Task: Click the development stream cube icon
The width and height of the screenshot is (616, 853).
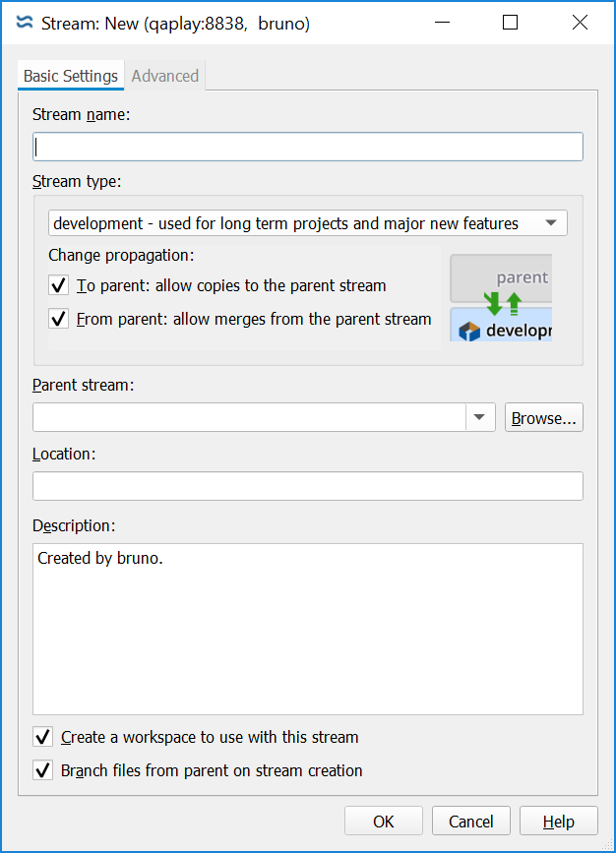Action: [469, 331]
